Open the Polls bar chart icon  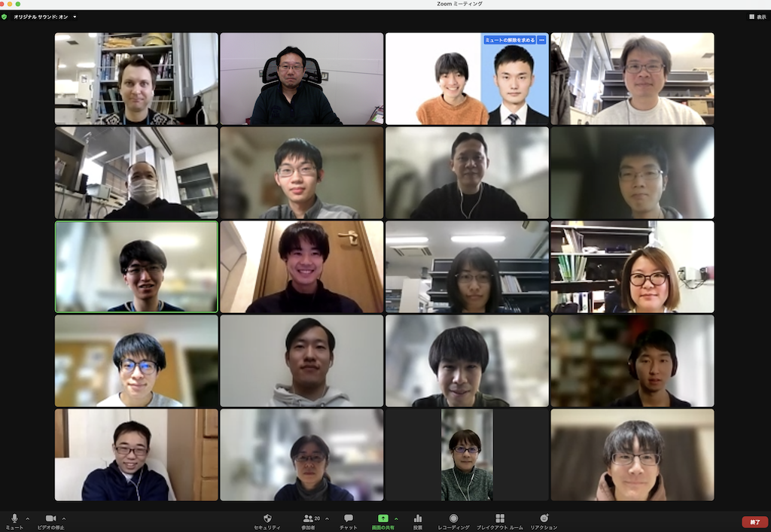point(418,518)
